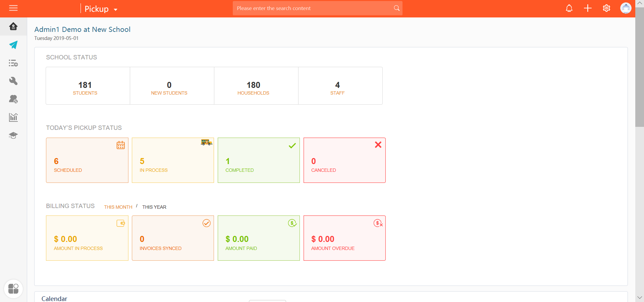Open the 4 Staff tile
Viewport: 644px width, 302px height.
click(x=340, y=86)
